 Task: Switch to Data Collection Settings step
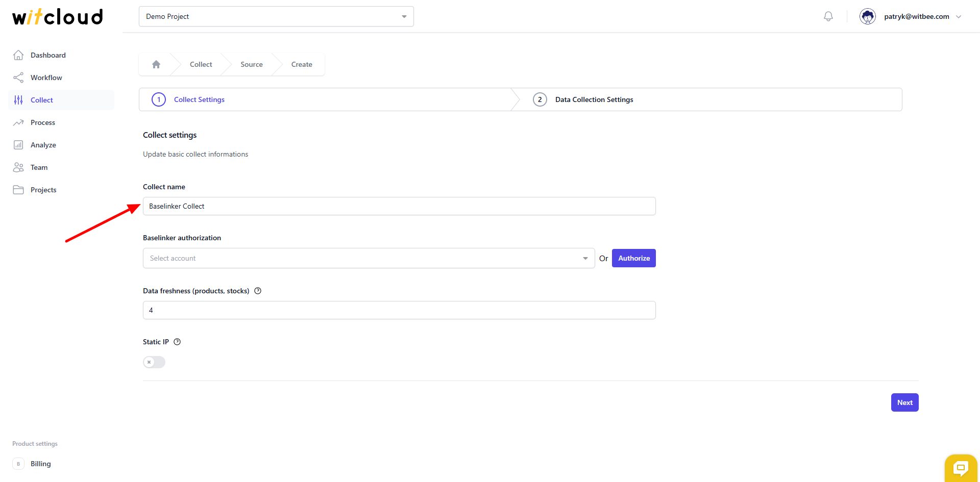[x=594, y=99]
